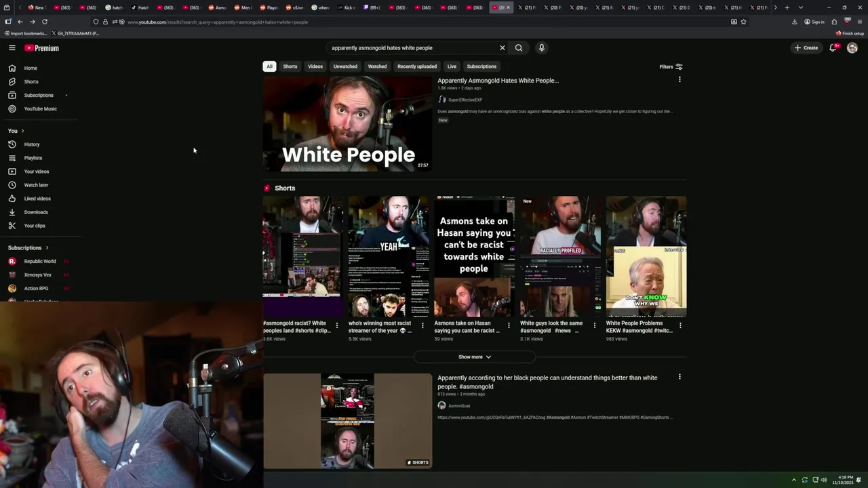Open options for White People Problems short
This screenshot has height=488, width=868.
(680, 325)
